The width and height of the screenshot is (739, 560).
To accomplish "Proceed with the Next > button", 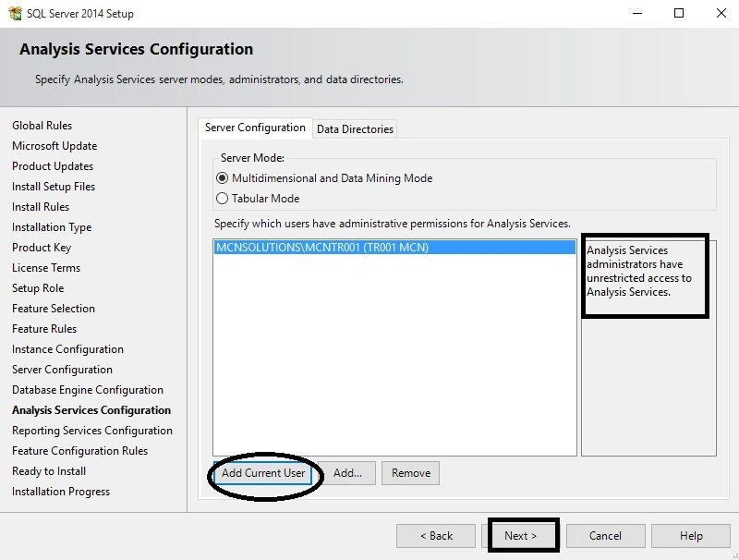I will coord(520,536).
